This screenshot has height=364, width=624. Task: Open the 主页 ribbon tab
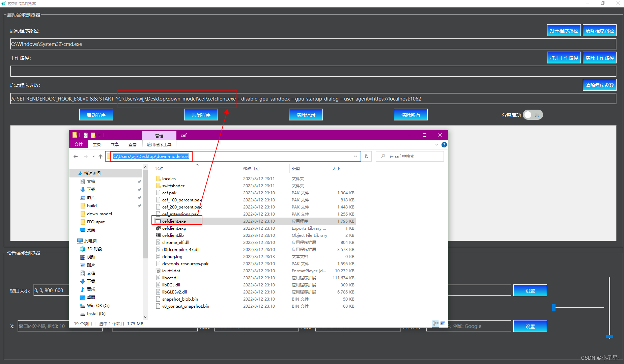(x=97, y=144)
